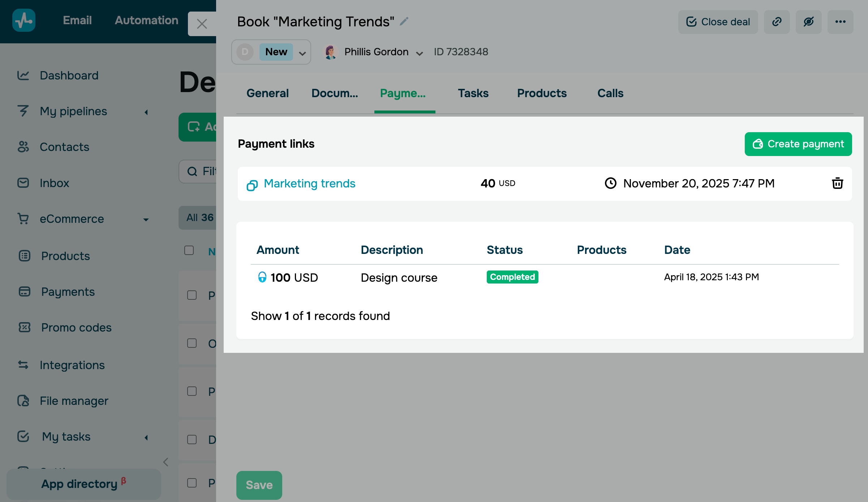Screen dimensions: 868x502
Task: Close the deal panel with the X
Action: point(202,24)
